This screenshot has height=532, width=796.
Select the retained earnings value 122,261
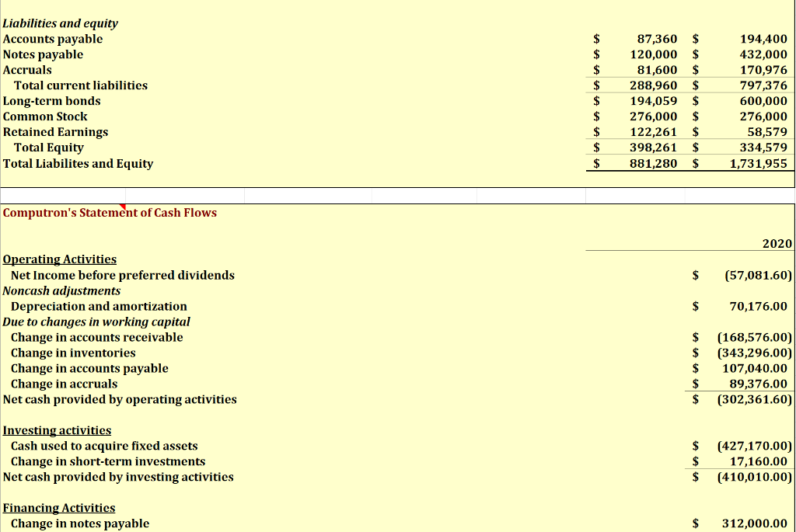(653, 132)
